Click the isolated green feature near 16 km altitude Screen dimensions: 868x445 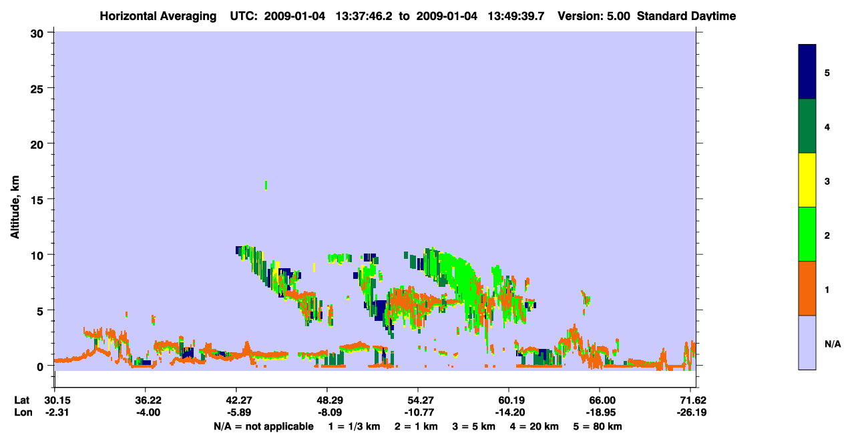click(266, 185)
